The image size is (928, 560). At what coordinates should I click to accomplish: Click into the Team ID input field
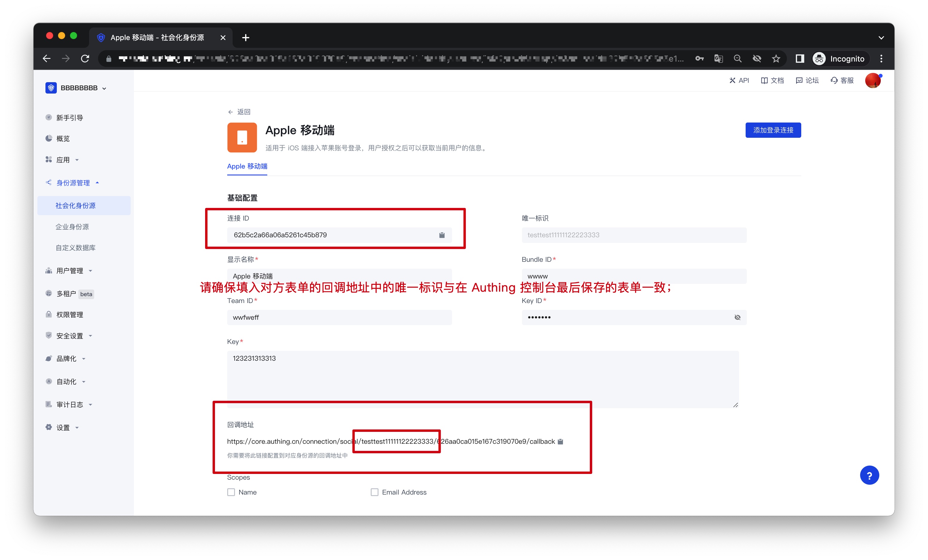click(x=339, y=317)
